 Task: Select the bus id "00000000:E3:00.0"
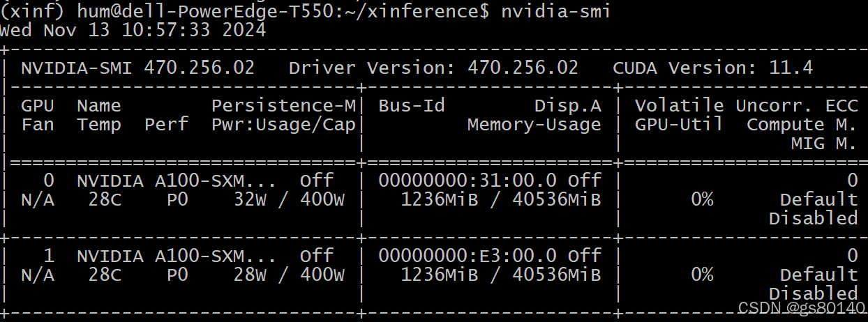point(467,256)
